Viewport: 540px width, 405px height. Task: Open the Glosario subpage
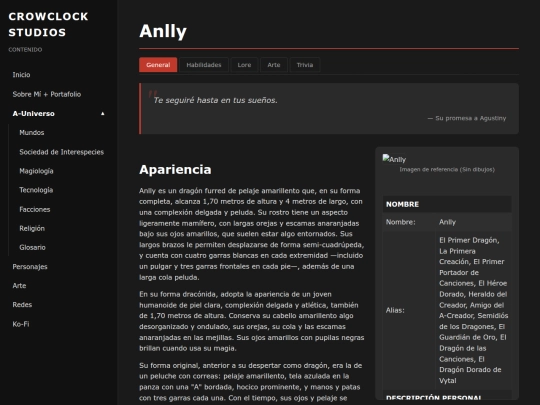[x=32, y=247]
